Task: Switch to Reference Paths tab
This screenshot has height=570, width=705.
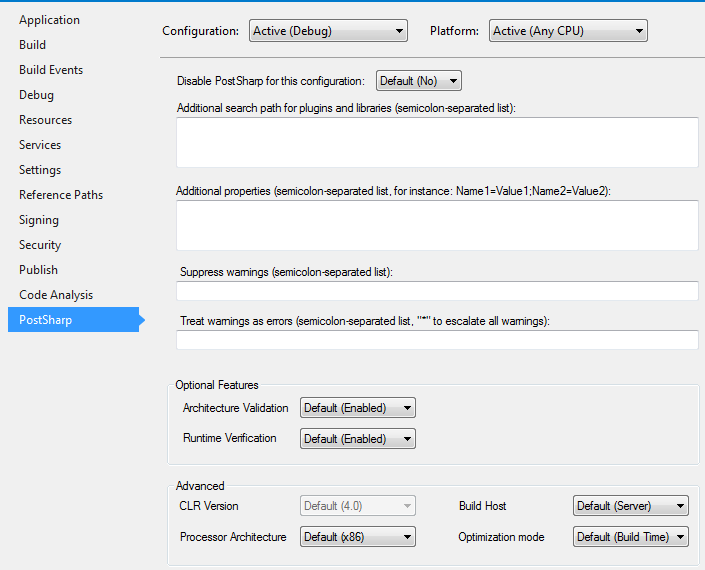Action: point(61,195)
